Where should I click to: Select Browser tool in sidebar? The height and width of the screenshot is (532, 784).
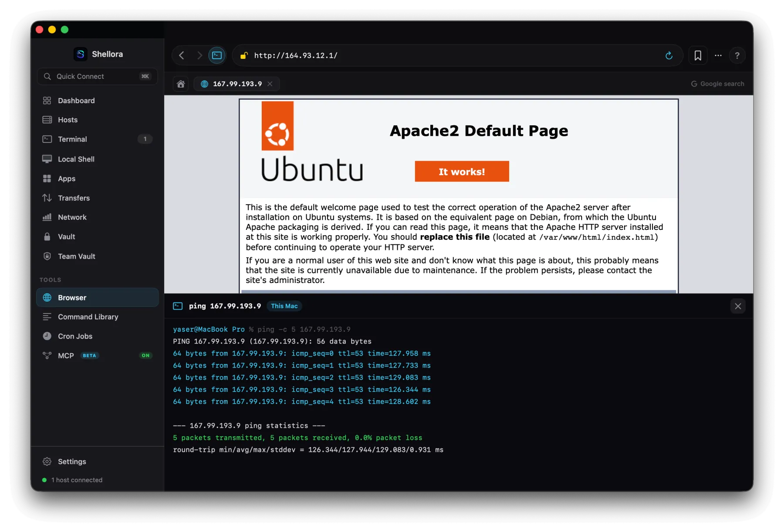97,297
